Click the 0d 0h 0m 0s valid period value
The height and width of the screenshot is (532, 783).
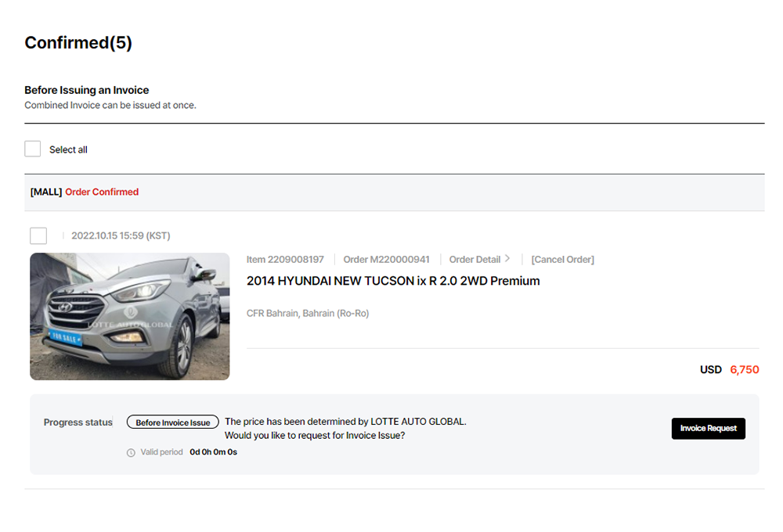(213, 452)
